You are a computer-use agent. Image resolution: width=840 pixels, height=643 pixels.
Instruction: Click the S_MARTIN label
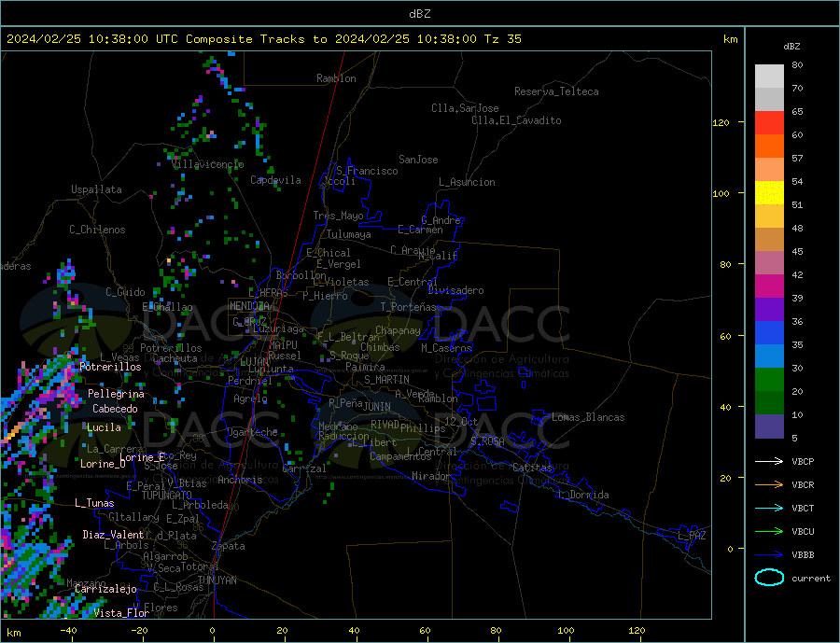[x=386, y=380]
